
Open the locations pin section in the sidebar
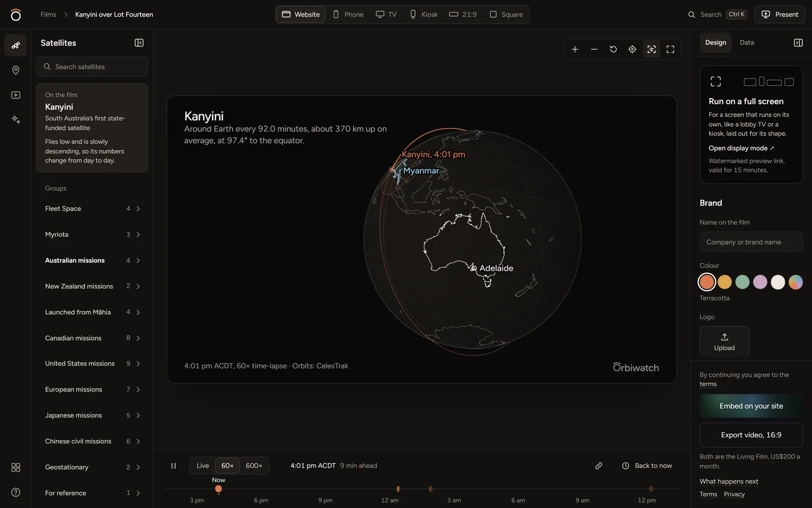(x=16, y=70)
